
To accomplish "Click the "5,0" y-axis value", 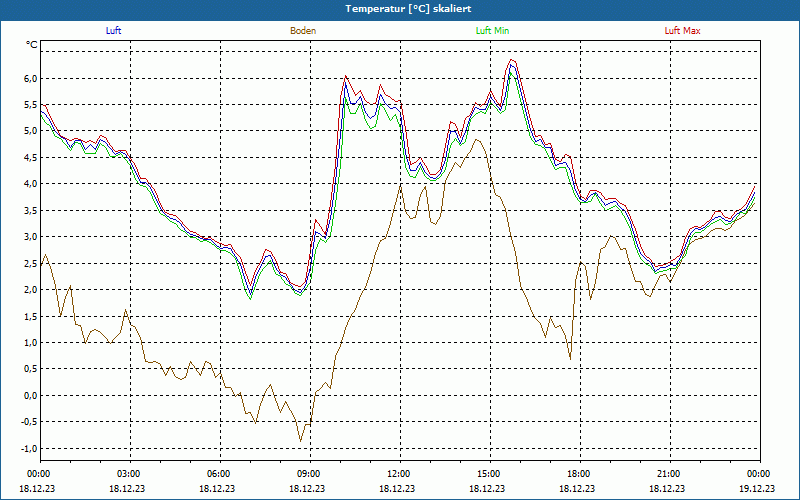I will click(31, 131).
